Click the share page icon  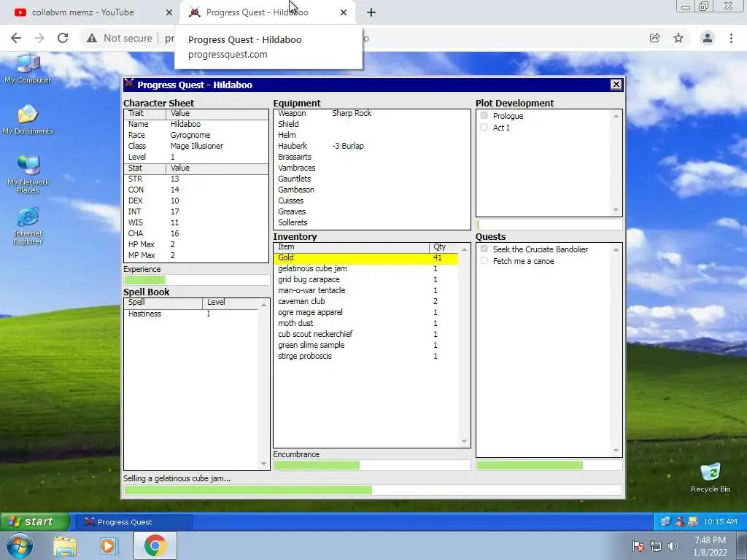click(655, 38)
